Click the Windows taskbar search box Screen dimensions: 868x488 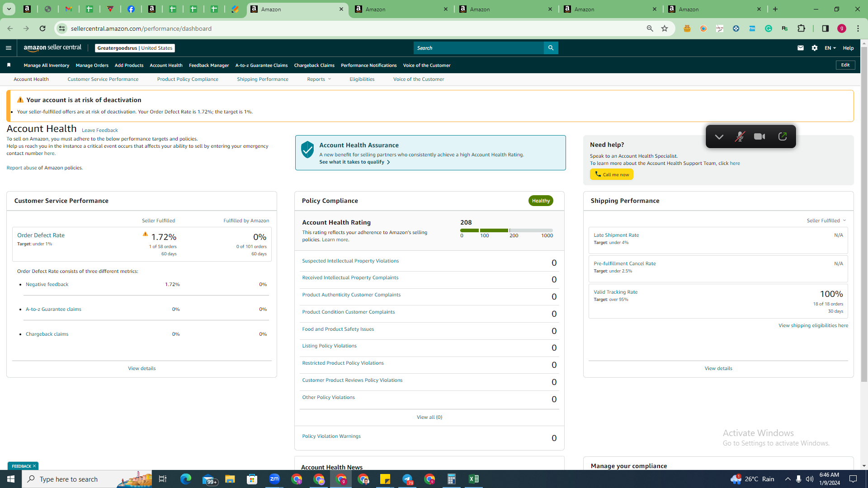pyautogui.click(x=88, y=479)
